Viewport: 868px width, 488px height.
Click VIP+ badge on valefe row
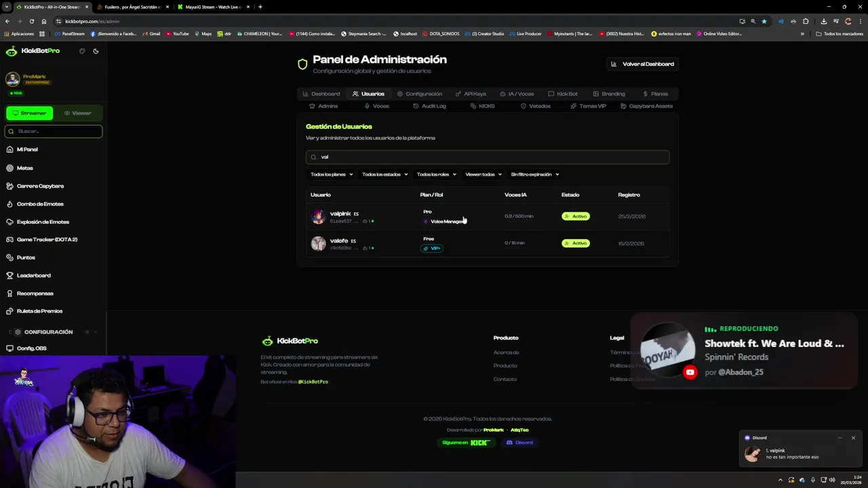click(431, 248)
